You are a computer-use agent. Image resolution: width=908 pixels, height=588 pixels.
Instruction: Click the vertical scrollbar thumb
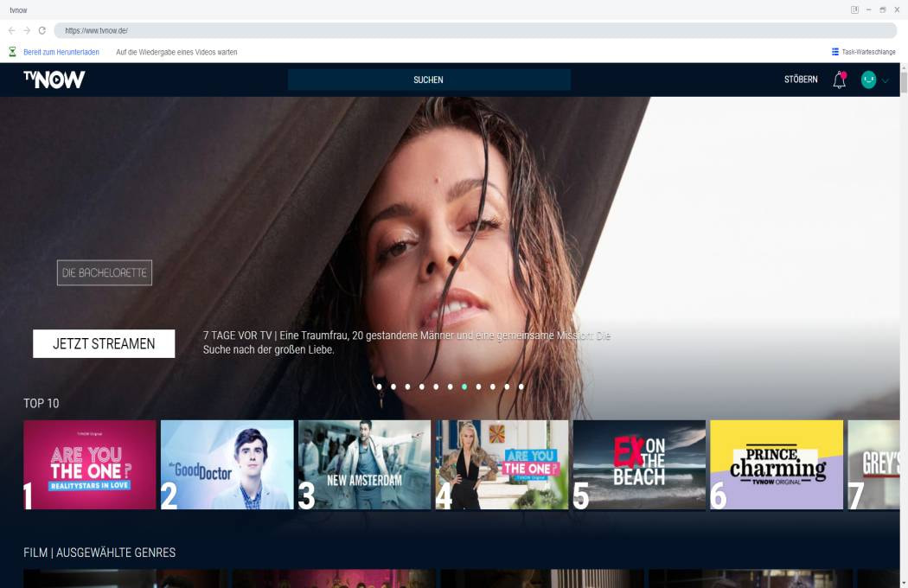click(904, 82)
